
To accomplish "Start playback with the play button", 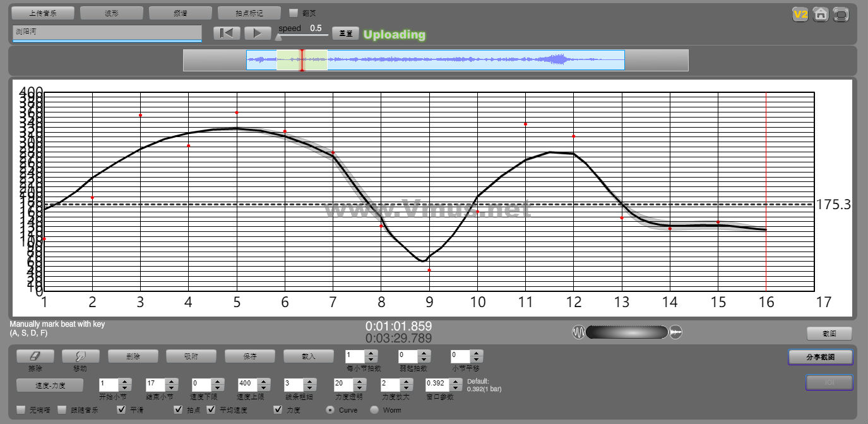I will [x=258, y=33].
